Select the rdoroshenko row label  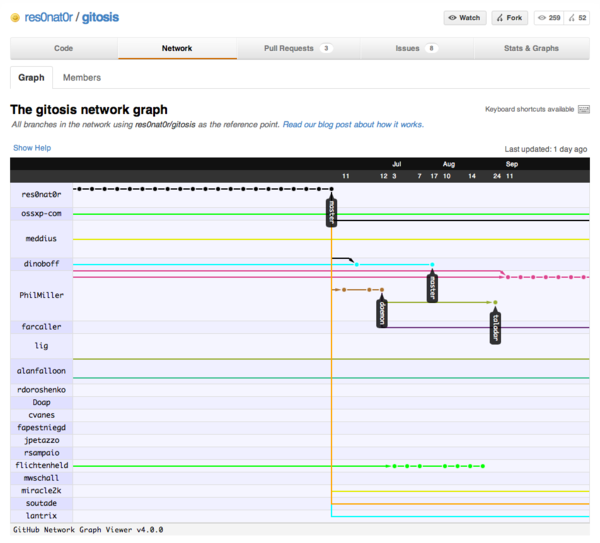(x=41, y=390)
